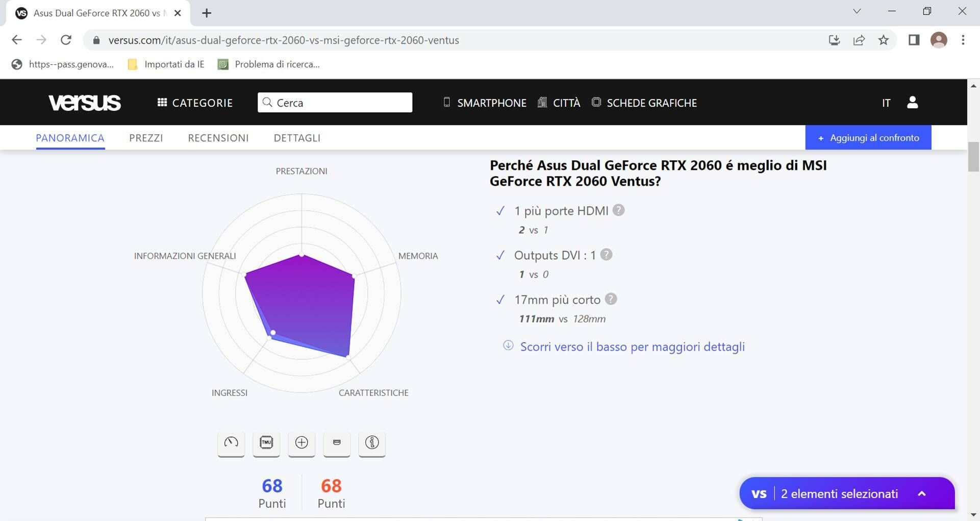Select the general info icon

coord(372,443)
